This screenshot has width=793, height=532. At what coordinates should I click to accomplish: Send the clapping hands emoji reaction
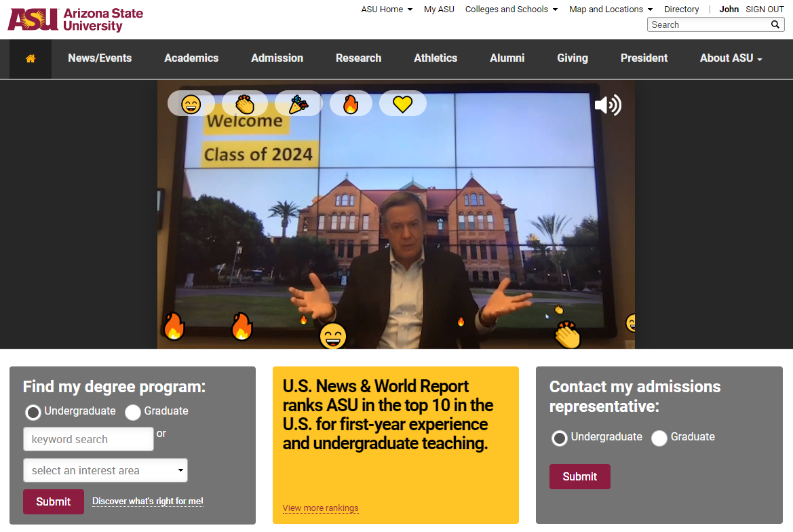245,104
